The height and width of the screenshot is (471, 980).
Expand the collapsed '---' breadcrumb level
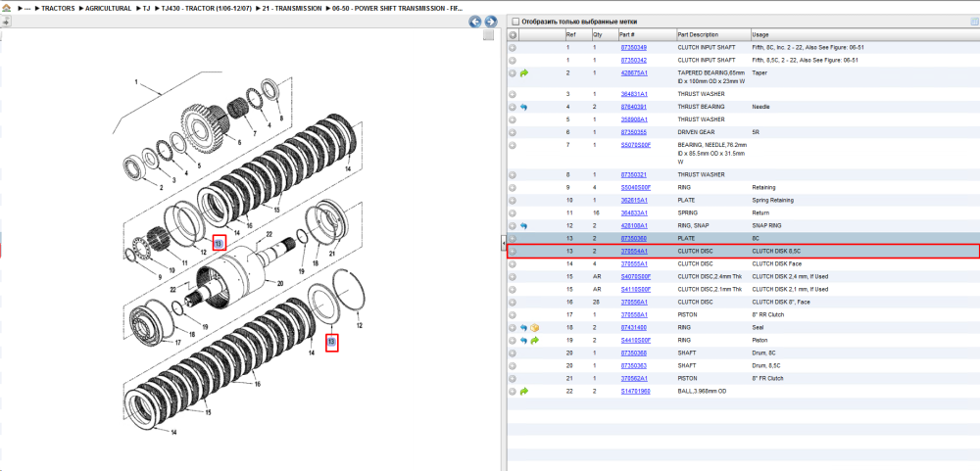coord(25,9)
